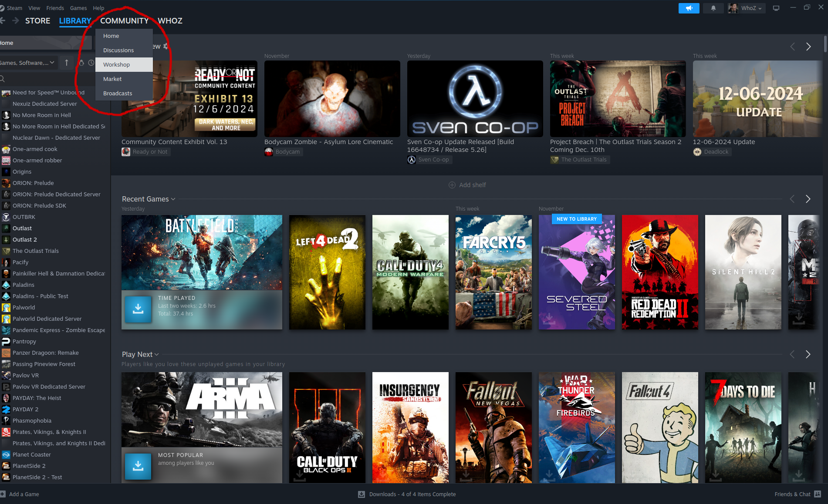Viewport: 828px width, 504px height.
Task: Select Workshop in Community menu
Action: pyautogui.click(x=124, y=64)
